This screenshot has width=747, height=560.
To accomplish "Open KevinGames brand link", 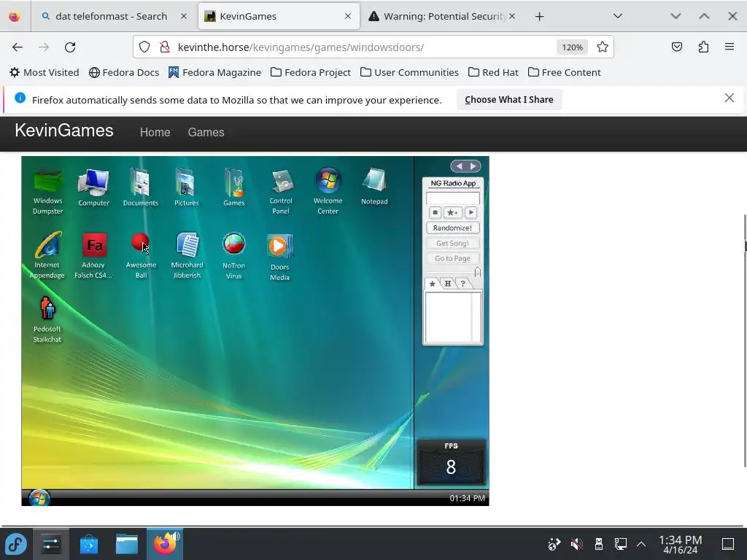I will 64,131.
